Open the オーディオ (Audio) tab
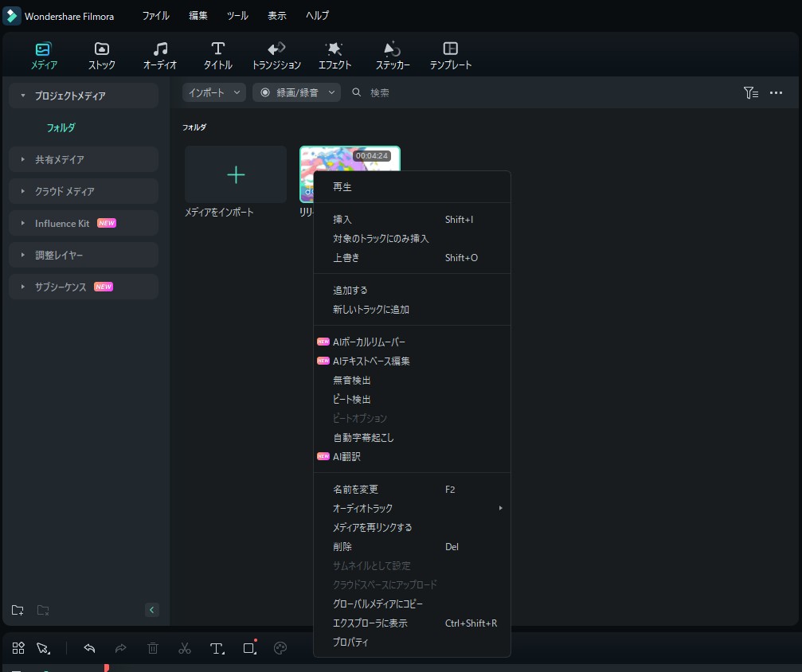Viewport: 802px width, 672px height. (x=159, y=56)
